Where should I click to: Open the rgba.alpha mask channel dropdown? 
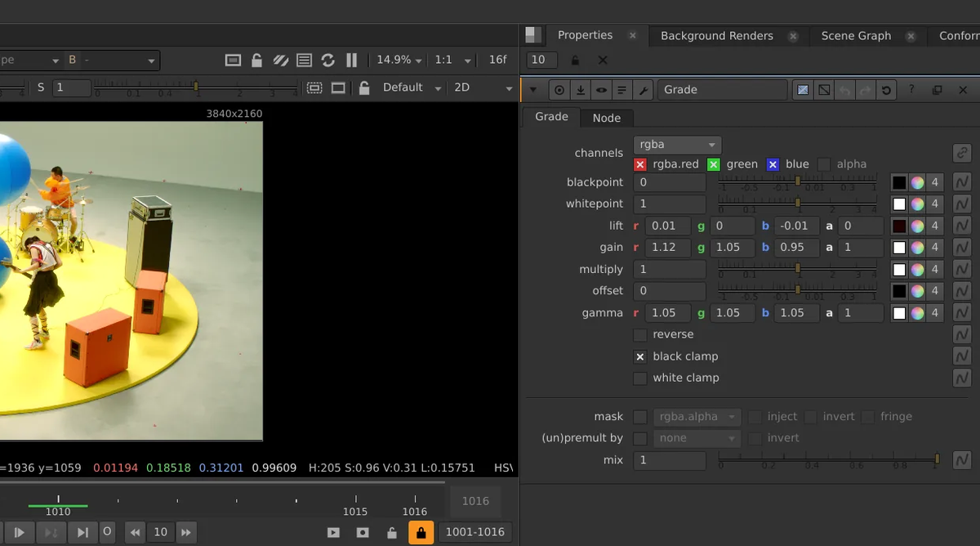697,417
